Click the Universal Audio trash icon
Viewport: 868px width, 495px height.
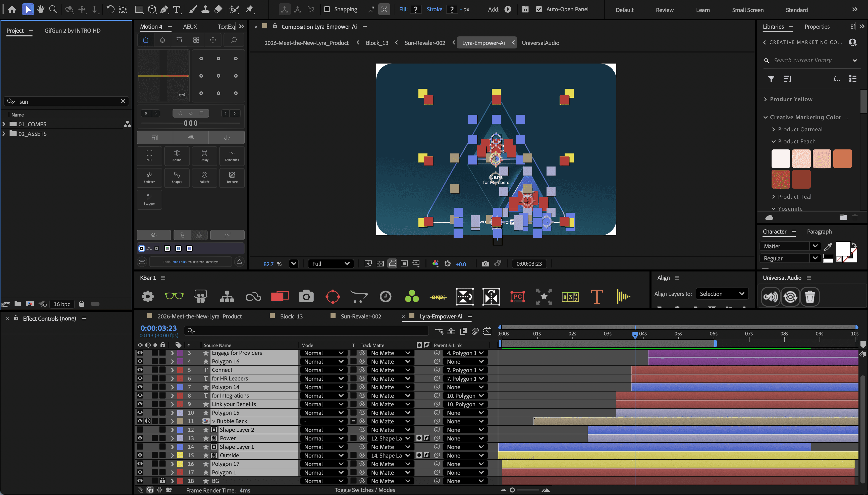coord(809,297)
